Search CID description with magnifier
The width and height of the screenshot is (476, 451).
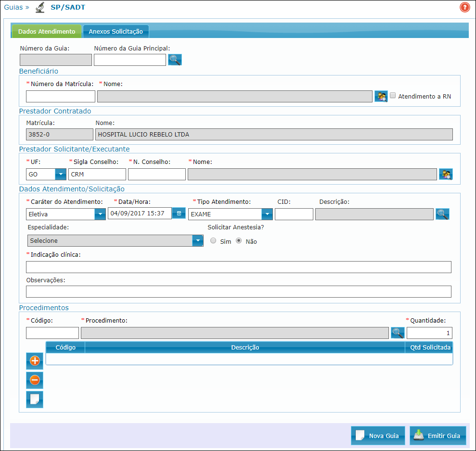click(442, 214)
